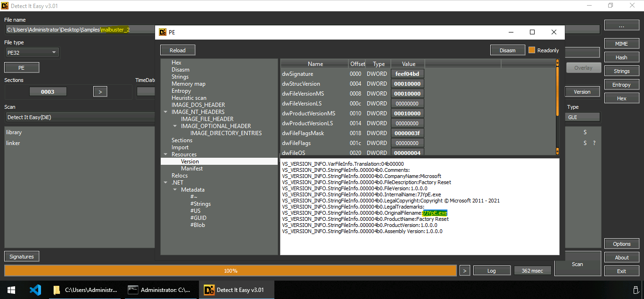The height and width of the screenshot is (299, 644).
Task: Select Manifest under Resources
Action: tap(192, 169)
